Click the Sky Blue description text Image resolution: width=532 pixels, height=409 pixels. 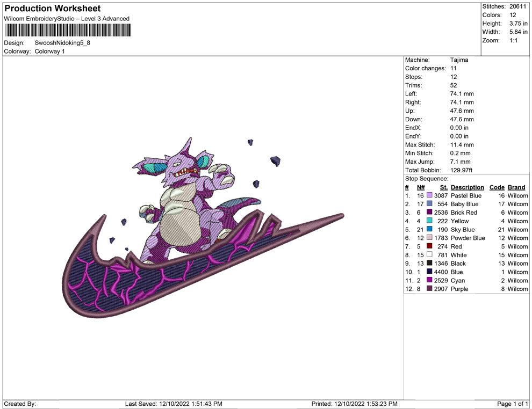coord(463,229)
